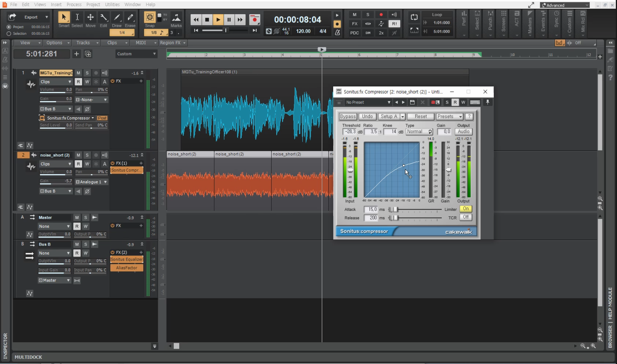This screenshot has width=617, height=364.
Task: Select the Project export radio option
Action: click(x=9, y=27)
